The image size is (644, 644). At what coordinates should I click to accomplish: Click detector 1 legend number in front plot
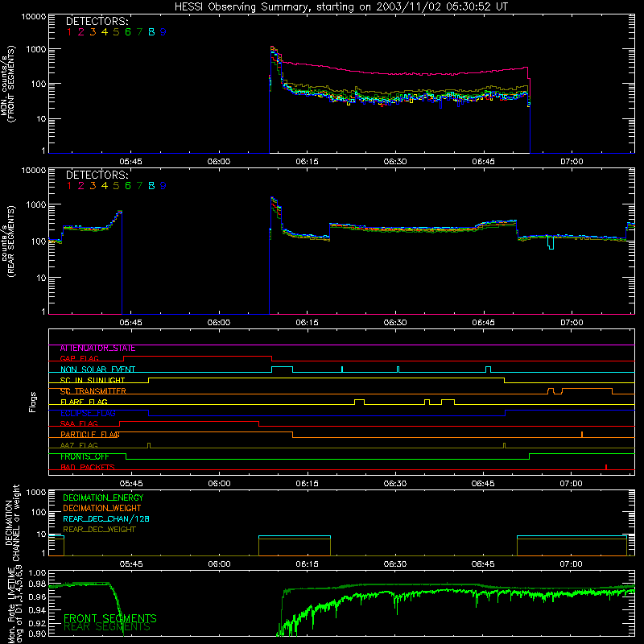69,32
